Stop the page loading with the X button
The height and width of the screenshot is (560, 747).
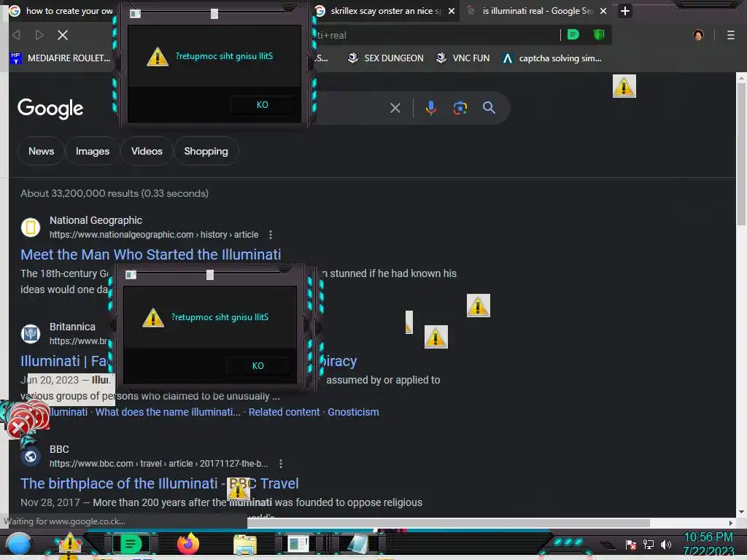click(x=63, y=35)
